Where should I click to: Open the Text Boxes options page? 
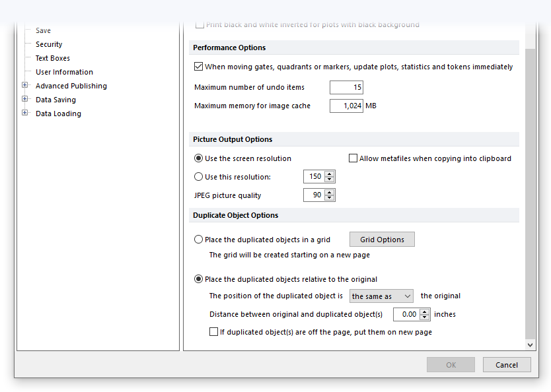52,58
